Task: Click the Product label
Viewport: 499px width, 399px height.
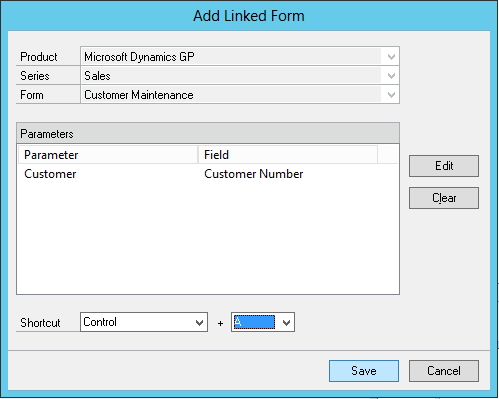Action: (x=39, y=57)
